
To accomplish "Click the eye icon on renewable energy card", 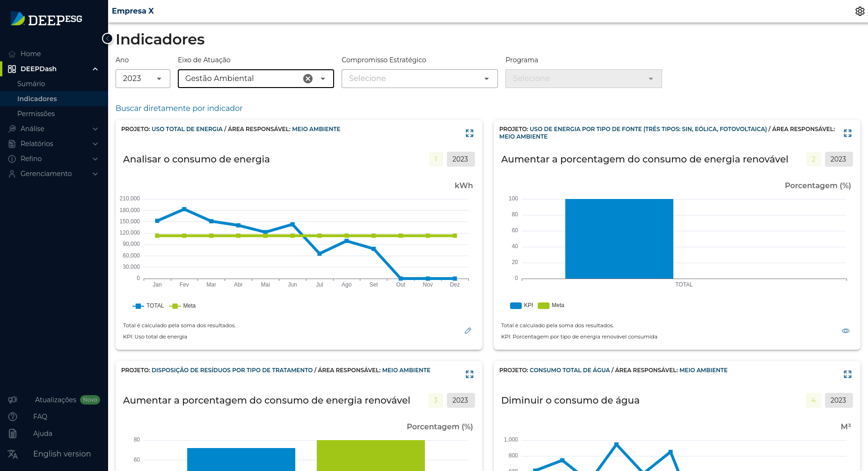I will click(x=846, y=331).
